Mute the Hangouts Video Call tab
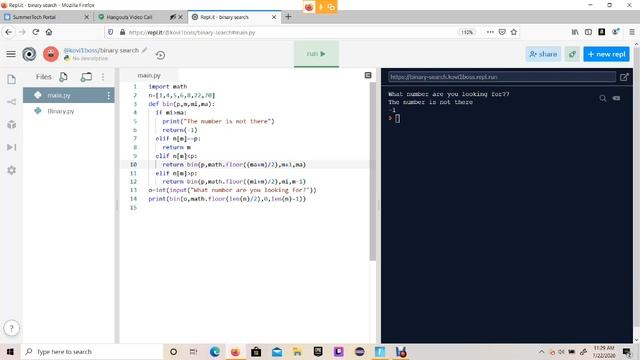The image size is (640, 360). point(173,17)
